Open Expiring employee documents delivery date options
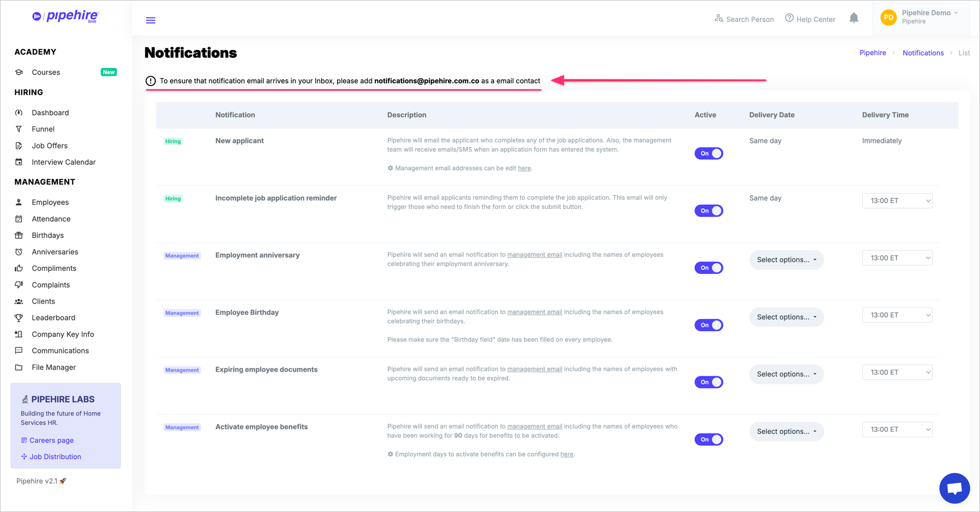The image size is (980, 512). point(786,374)
